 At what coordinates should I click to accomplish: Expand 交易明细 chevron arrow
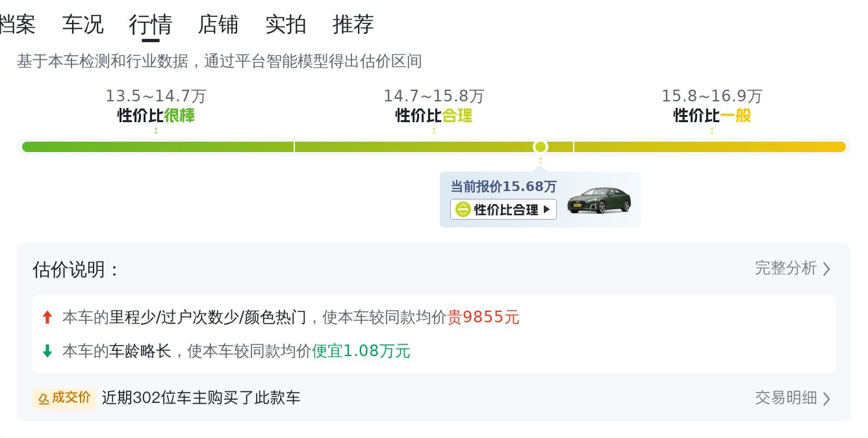pos(826,398)
